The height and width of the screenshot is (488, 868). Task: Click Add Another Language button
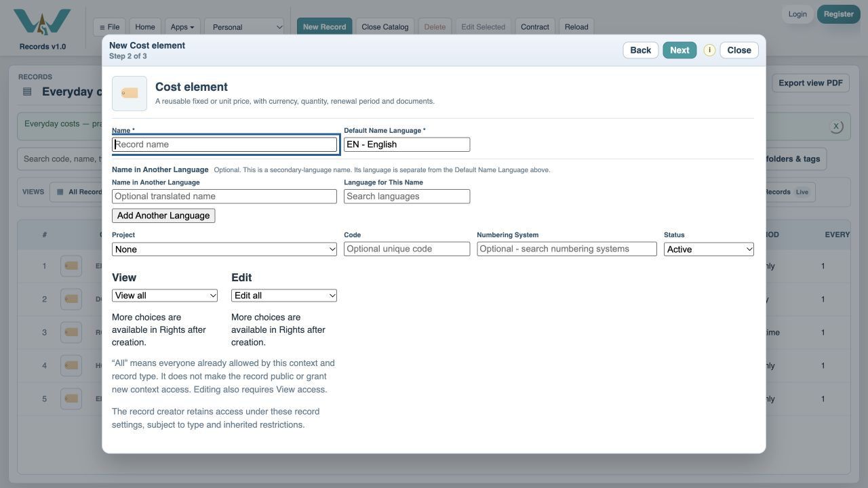(163, 216)
